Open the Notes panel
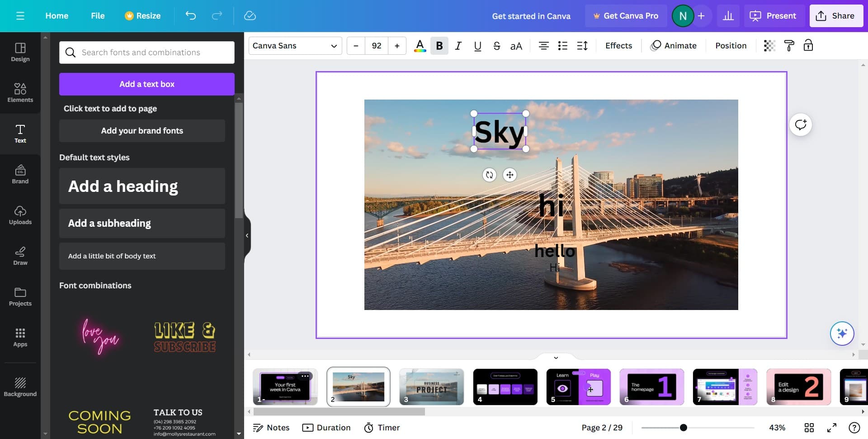Image resolution: width=868 pixels, height=439 pixels. [271, 427]
